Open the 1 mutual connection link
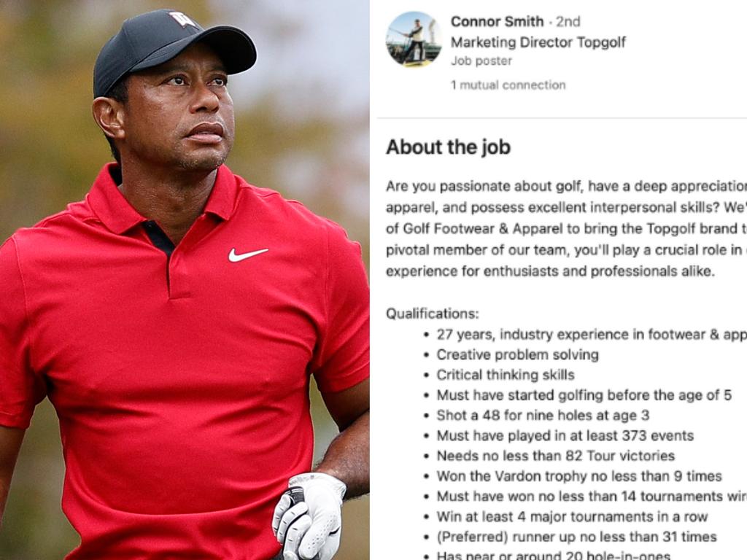Image resolution: width=747 pixels, height=560 pixels. [x=508, y=85]
